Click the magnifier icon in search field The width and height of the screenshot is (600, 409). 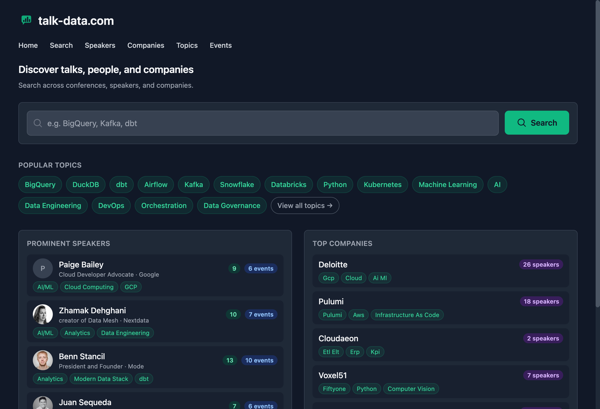tap(38, 123)
